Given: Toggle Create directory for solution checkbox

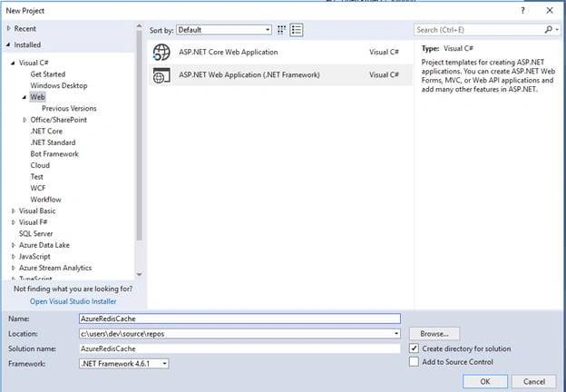Looking at the screenshot, I should pos(414,348).
